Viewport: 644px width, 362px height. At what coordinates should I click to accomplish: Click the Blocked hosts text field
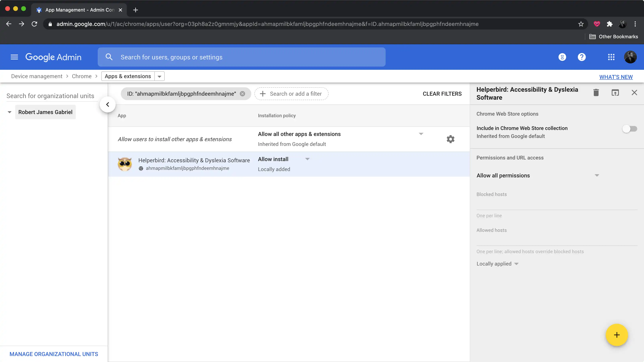point(557,204)
